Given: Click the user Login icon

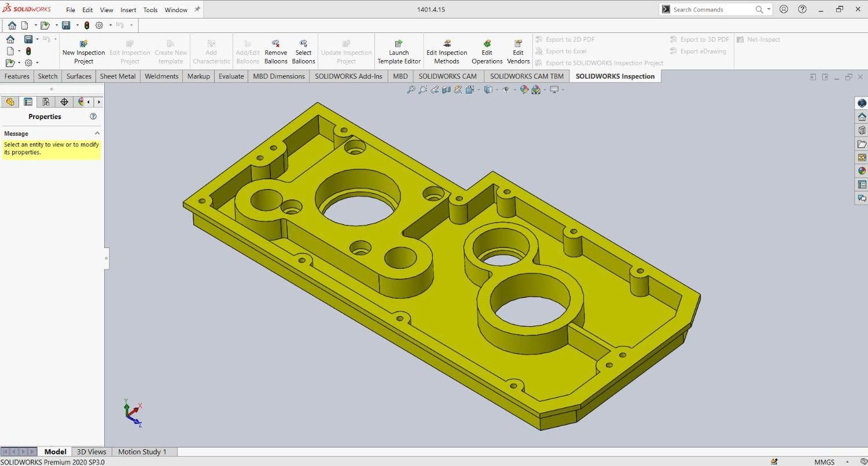Looking at the screenshot, I should [x=784, y=9].
